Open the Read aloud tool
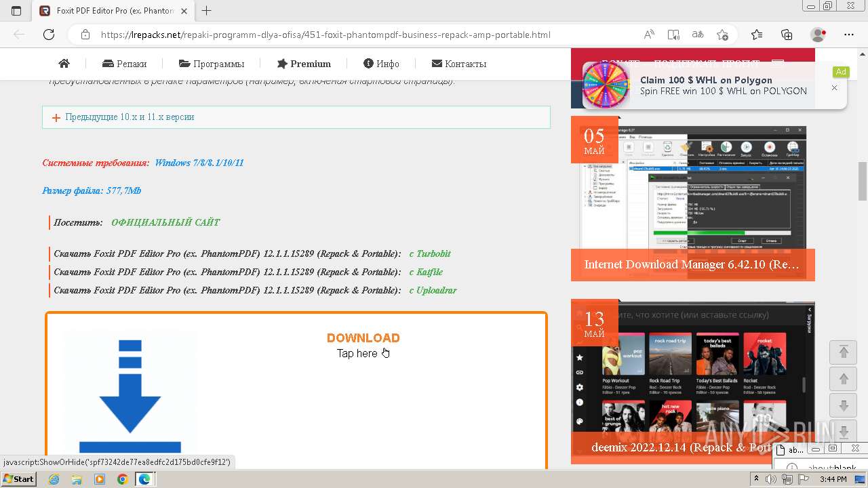Screen dimensions: 868x488 (x=649, y=35)
